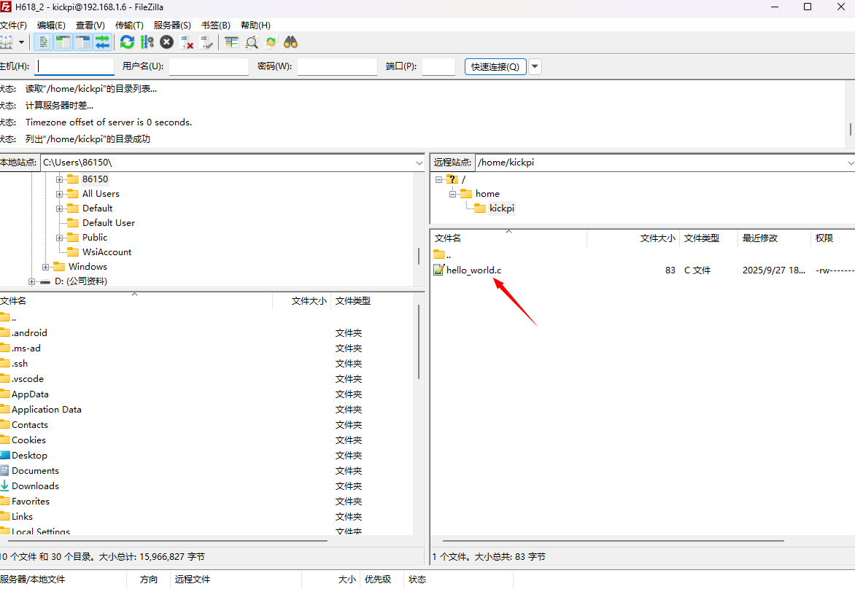Sort remote files by 文件名 column

point(508,238)
